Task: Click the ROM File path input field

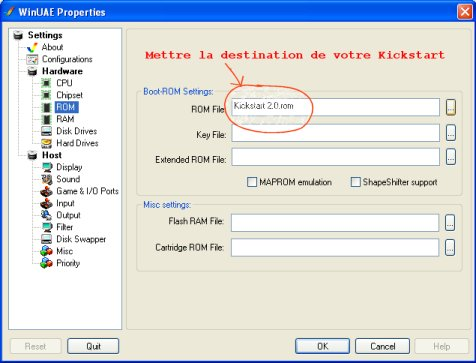Action: [336, 107]
